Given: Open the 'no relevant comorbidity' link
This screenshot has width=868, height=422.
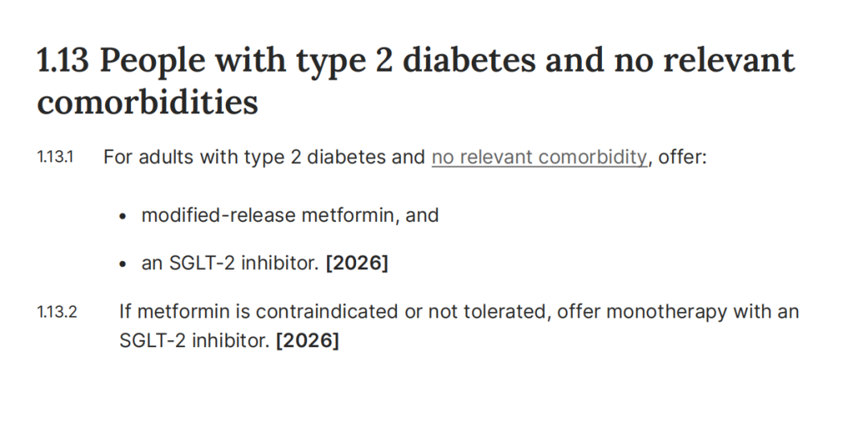Looking at the screenshot, I should (538, 158).
